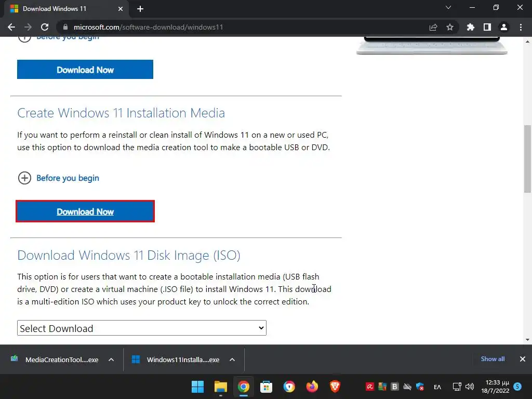
Task: Click the colorful multi-square tray icon
Action: point(382,387)
